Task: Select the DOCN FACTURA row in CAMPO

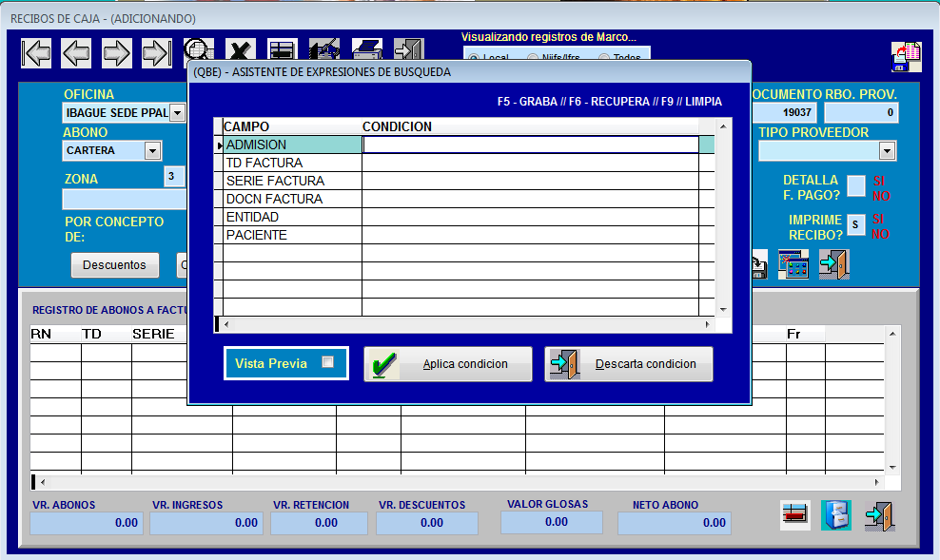Action: [x=292, y=199]
